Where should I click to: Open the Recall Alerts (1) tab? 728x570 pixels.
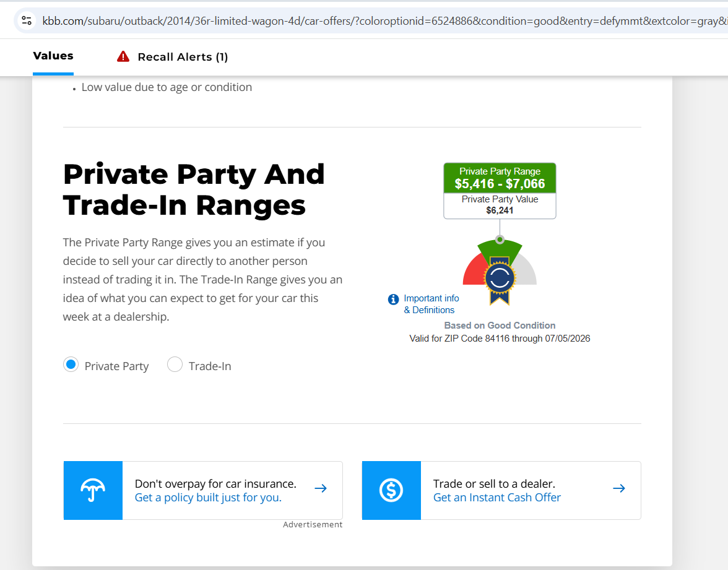(x=183, y=57)
